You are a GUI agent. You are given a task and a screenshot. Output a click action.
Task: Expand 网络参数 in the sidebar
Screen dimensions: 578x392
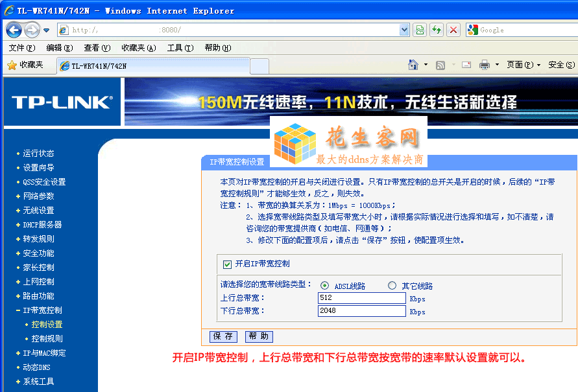(x=38, y=196)
